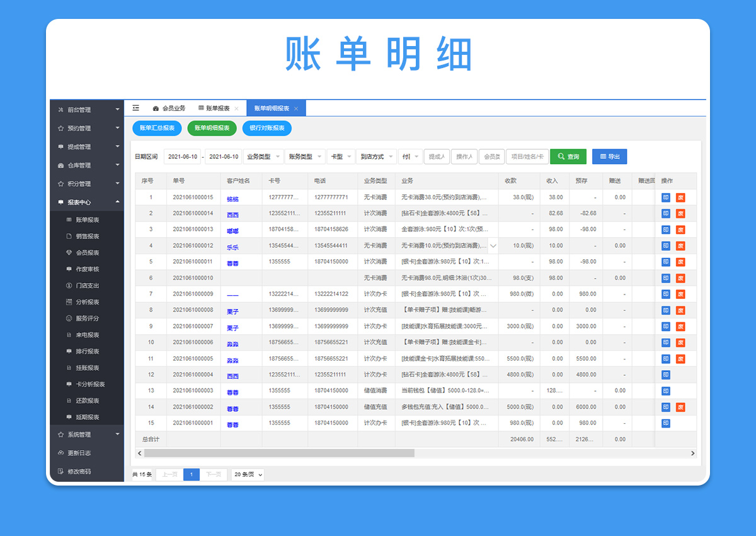Expand the 预约管理 sidebar menu
Screen dimensions: 756x536
87,128
